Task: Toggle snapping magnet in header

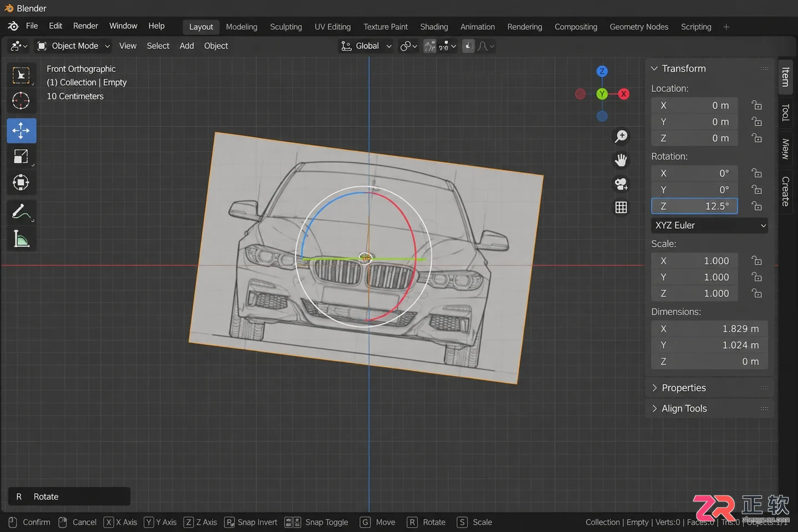Action: 430,46
